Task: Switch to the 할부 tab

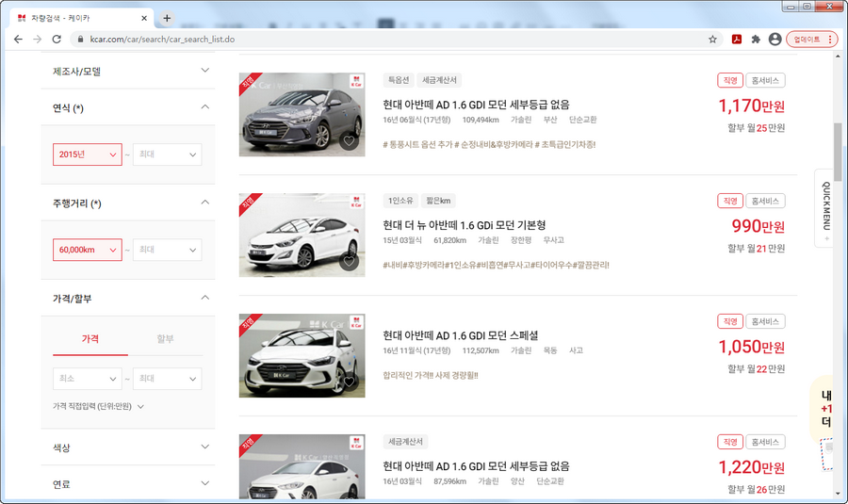Action: (x=165, y=339)
